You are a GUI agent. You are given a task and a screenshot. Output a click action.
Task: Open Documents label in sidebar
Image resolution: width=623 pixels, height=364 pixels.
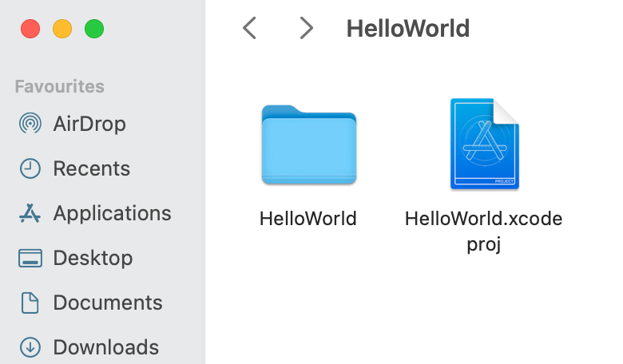pos(108,303)
